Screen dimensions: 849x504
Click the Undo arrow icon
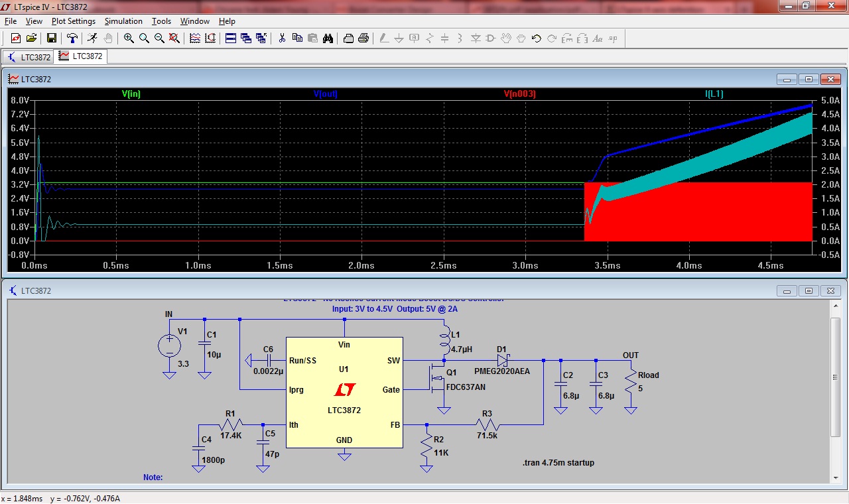[x=537, y=38]
